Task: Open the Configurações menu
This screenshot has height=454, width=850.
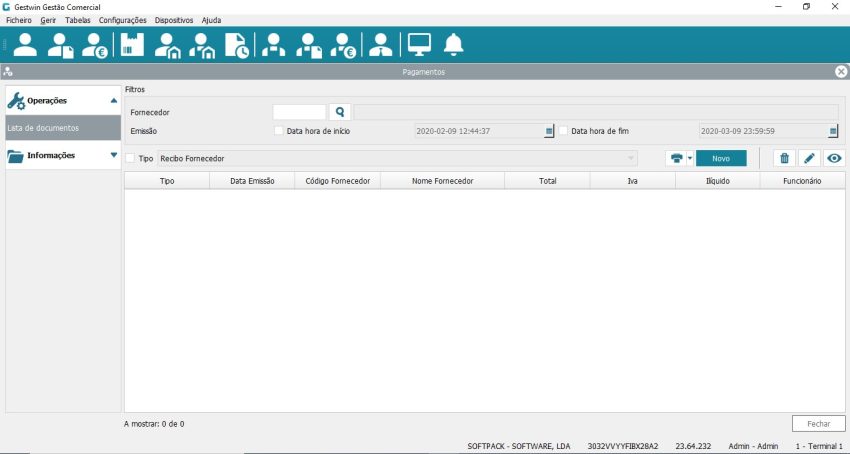Action: point(123,20)
